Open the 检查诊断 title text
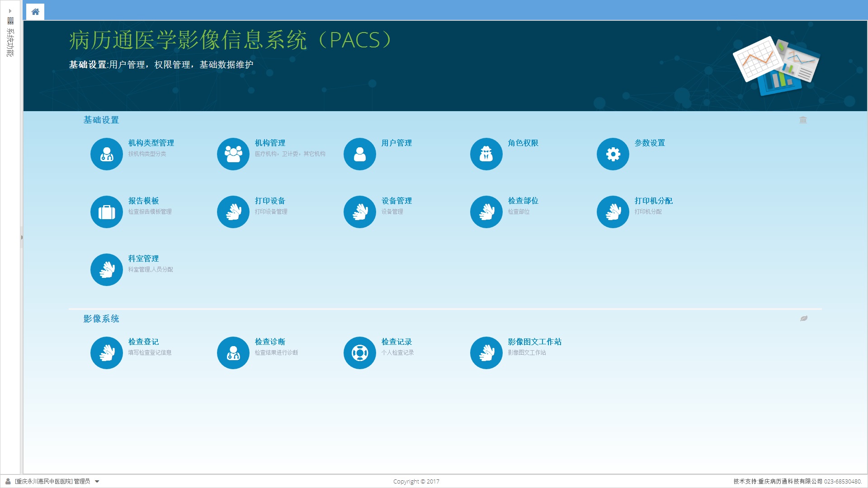This screenshot has height=488, width=868. tap(270, 342)
